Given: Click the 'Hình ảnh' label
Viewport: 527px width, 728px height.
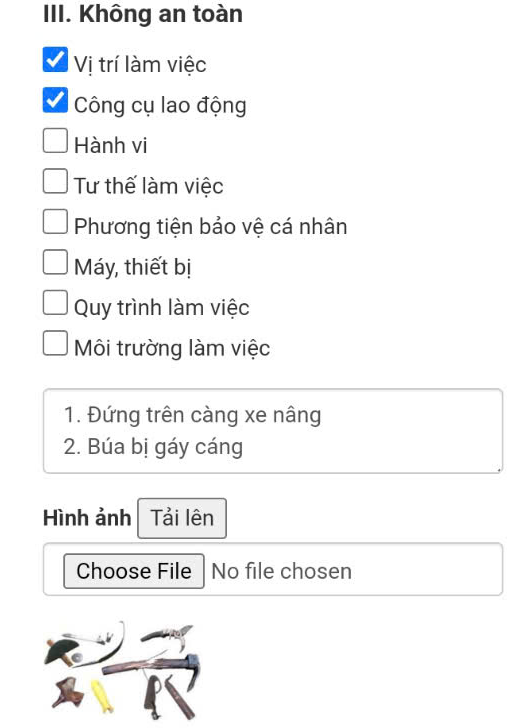Looking at the screenshot, I should click(87, 518).
